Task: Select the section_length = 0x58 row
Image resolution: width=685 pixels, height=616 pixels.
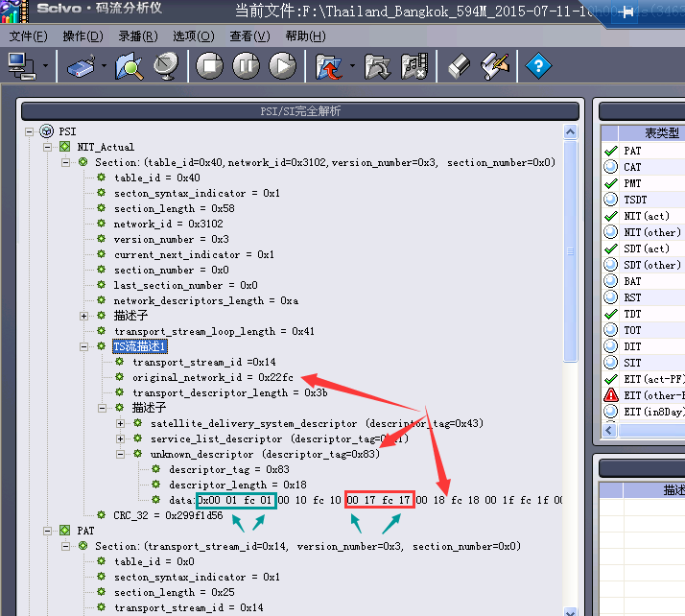Action: click(x=174, y=209)
